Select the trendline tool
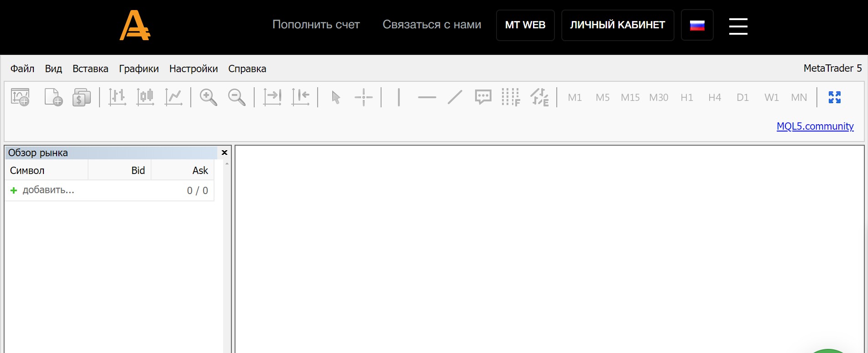Screen dimensions: 868x353 455,97
